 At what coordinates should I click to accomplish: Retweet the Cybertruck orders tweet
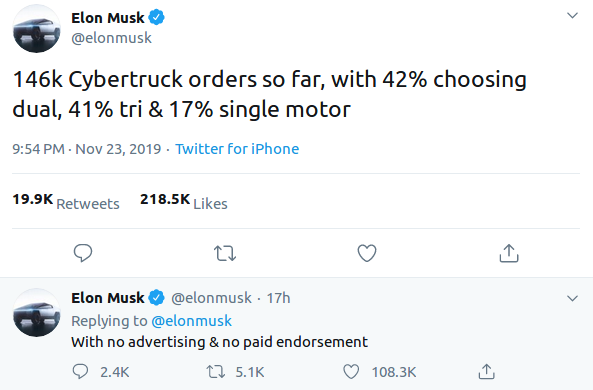click(225, 253)
